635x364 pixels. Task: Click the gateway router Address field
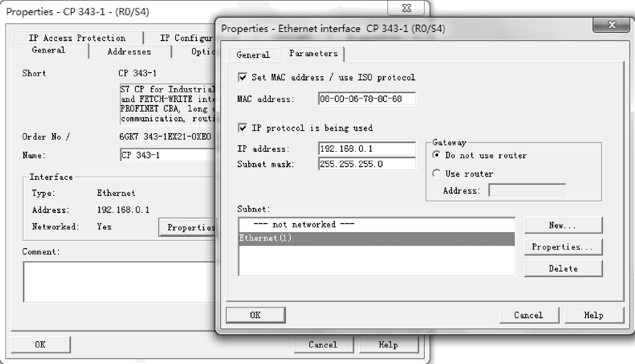click(x=527, y=190)
